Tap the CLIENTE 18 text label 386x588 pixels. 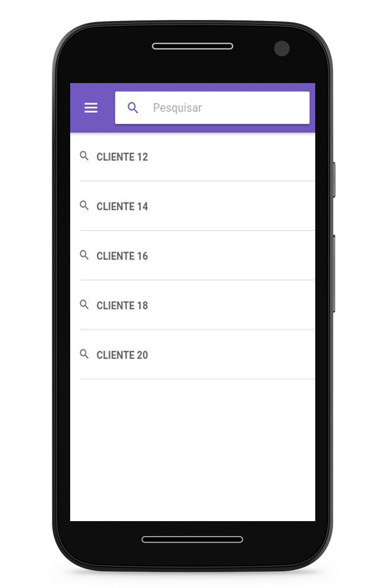(123, 306)
